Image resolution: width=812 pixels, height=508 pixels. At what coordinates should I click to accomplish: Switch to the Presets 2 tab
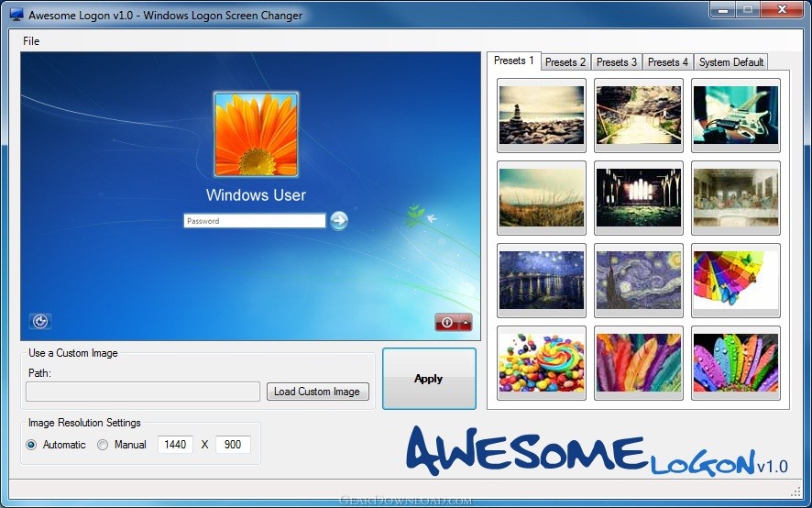click(x=565, y=62)
